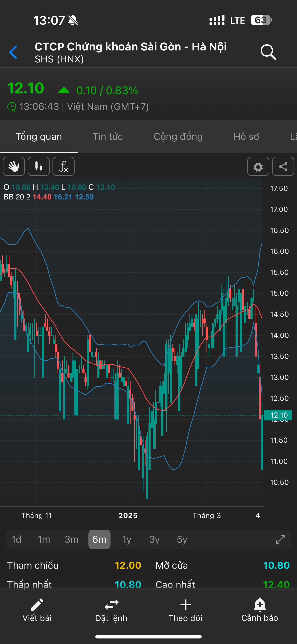
Task: Tap the company name title text
Action: pyautogui.click(x=131, y=47)
